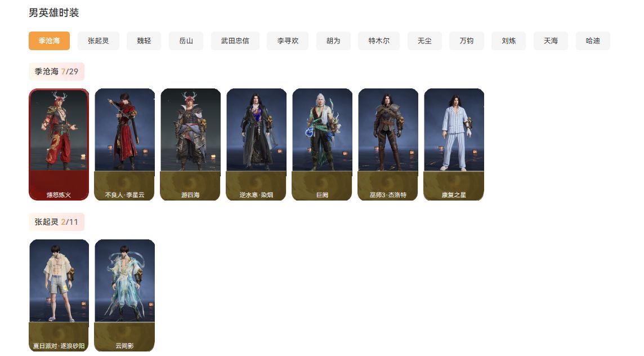The image size is (644, 356).
Task: Open the 魏轻 hero tab
Action: pyautogui.click(x=144, y=41)
